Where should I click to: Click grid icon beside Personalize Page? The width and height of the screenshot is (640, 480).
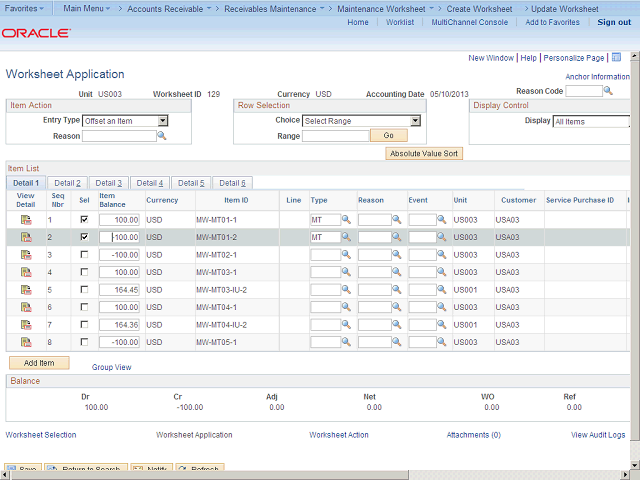[x=617, y=58]
